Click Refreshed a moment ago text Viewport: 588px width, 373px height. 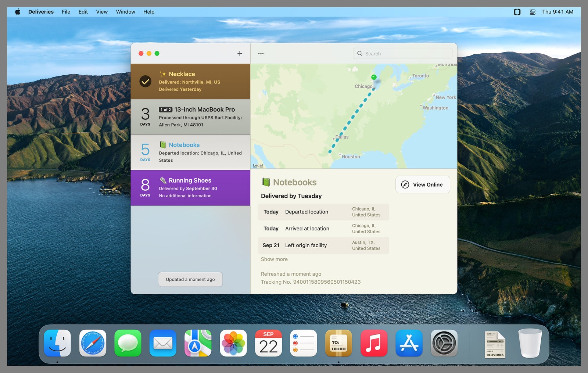click(x=291, y=274)
